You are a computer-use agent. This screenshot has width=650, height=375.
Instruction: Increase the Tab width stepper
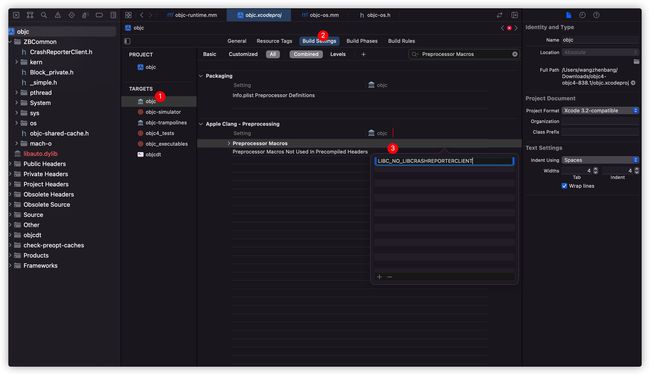[596, 169]
